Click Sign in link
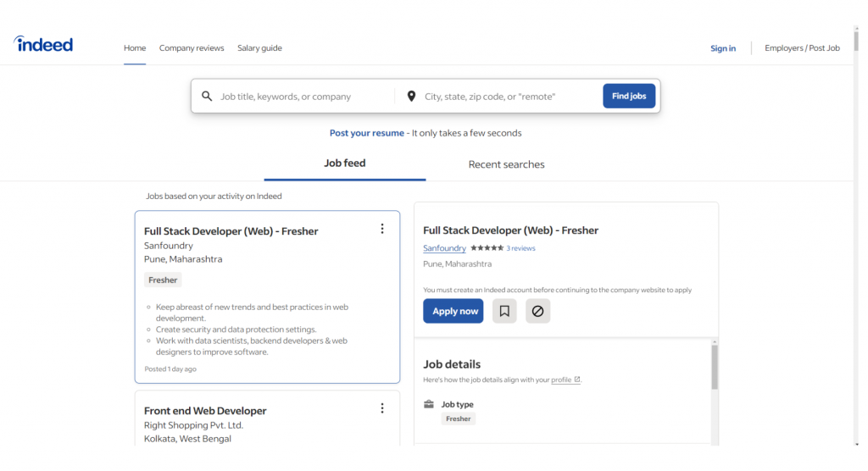868x471 pixels. pyautogui.click(x=723, y=48)
